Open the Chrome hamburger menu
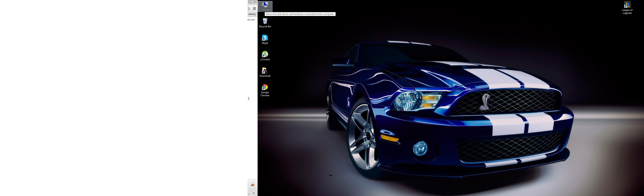This screenshot has height=196, width=644. (254, 8)
